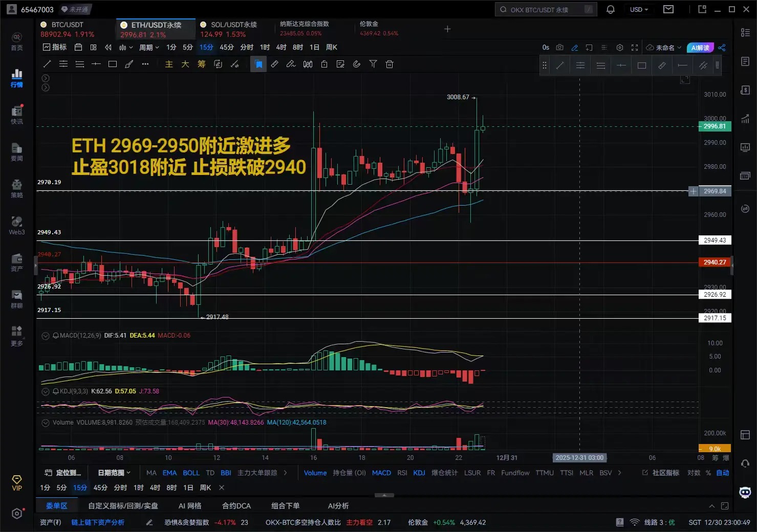Toggle the KDJ sub-indicator
Image resolution: width=757 pixels, height=532 pixels.
click(419, 473)
